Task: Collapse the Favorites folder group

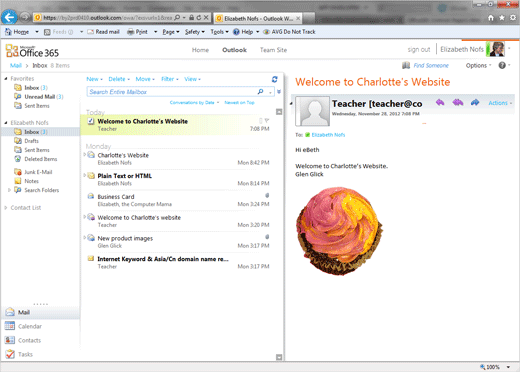Action: 6,79
